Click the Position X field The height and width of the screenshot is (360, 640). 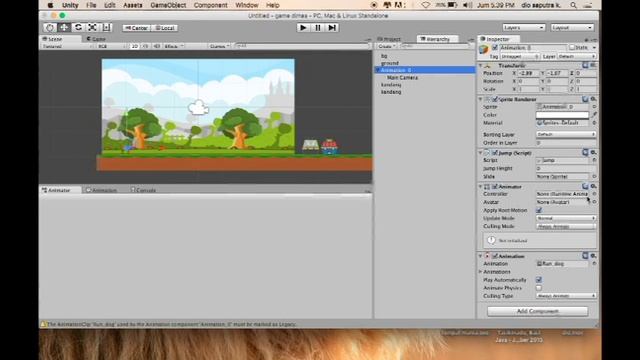click(529, 73)
